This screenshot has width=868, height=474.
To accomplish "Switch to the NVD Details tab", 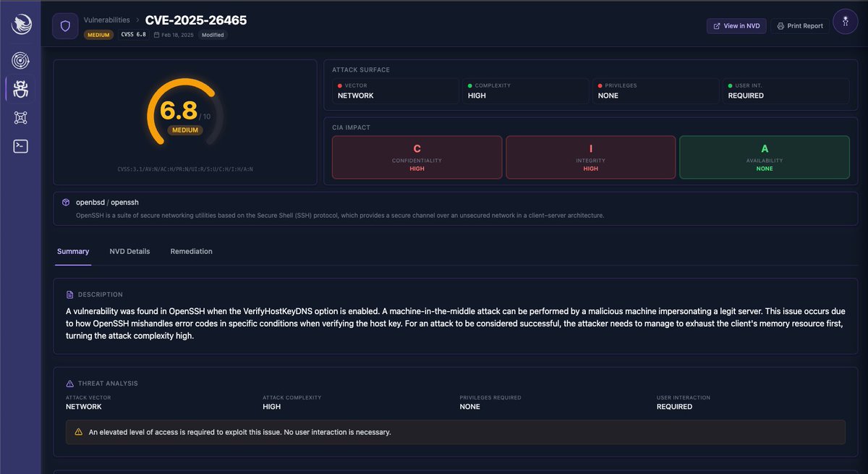I will tap(129, 251).
